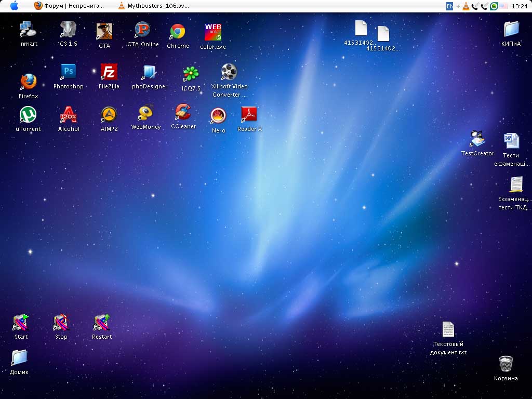This screenshot has height=399, width=532.
Task: Select the AIMP2 player icon
Action: point(109,114)
